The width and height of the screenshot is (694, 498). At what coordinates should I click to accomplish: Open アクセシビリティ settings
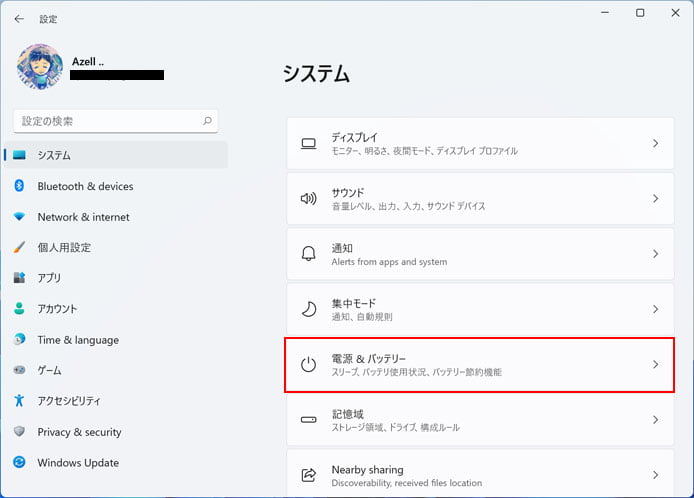(x=116, y=401)
